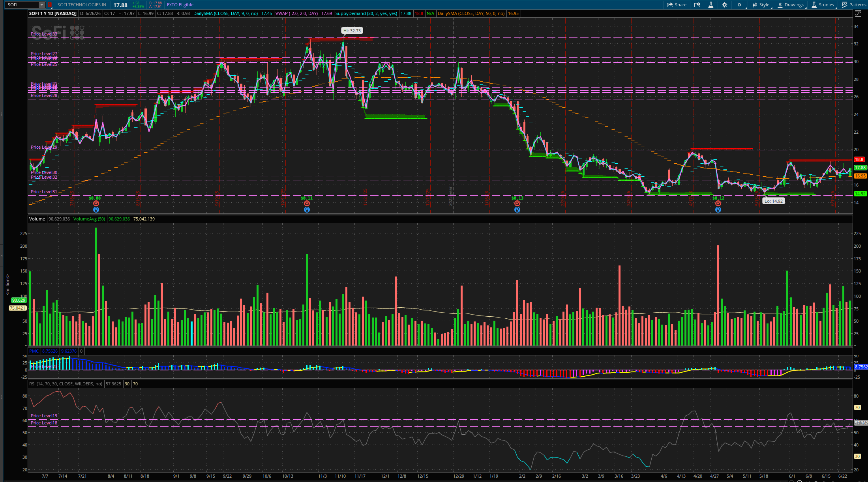Open chart settings gear icon

tap(724, 5)
